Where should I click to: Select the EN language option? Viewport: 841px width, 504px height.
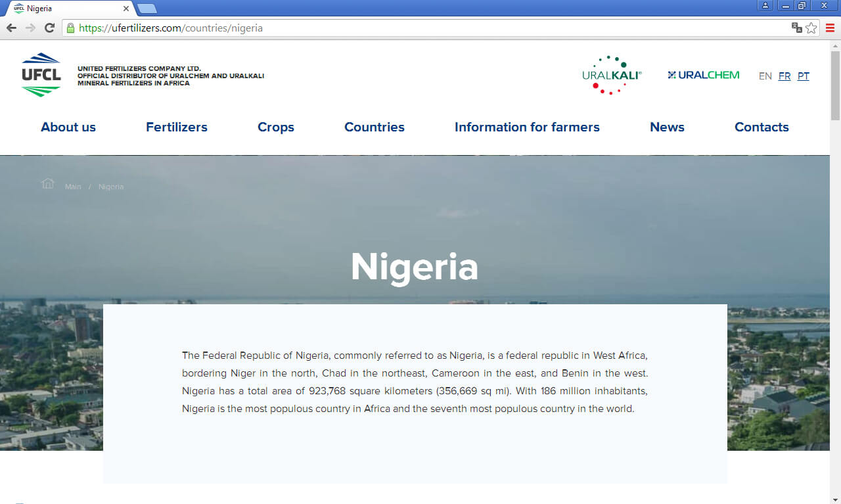point(765,76)
